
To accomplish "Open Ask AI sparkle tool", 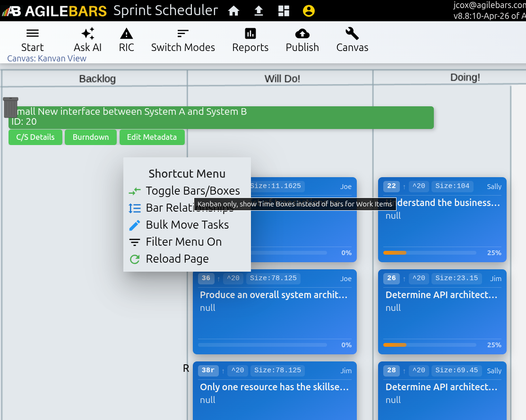I will pos(87,40).
